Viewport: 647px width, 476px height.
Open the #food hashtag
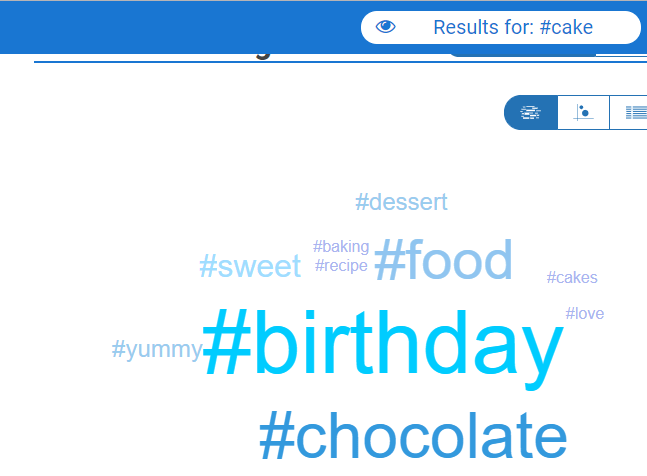[x=443, y=260]
